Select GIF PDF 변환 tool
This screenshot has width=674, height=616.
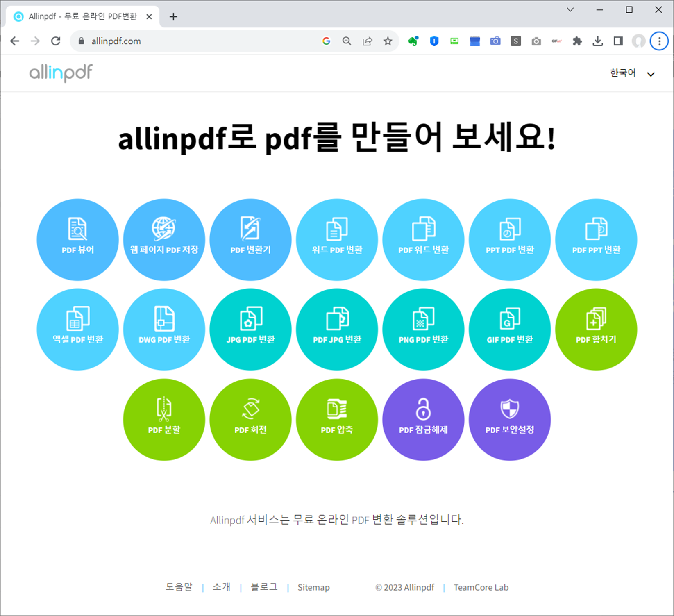(510, 330)
